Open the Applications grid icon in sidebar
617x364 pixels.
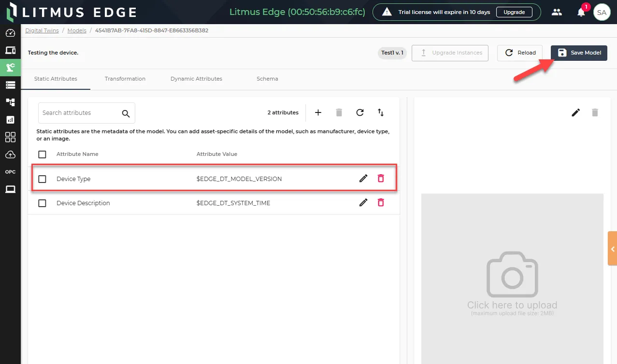10,137
